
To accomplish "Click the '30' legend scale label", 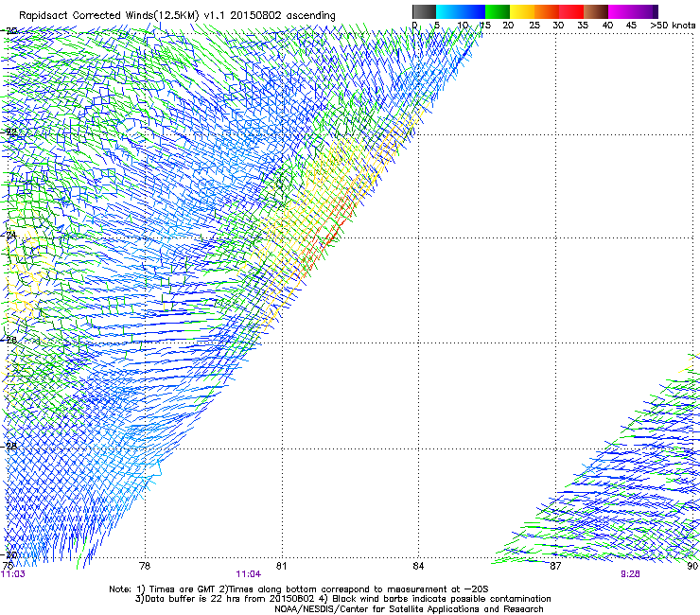I will pyautogui.click(x=558, y=26).
